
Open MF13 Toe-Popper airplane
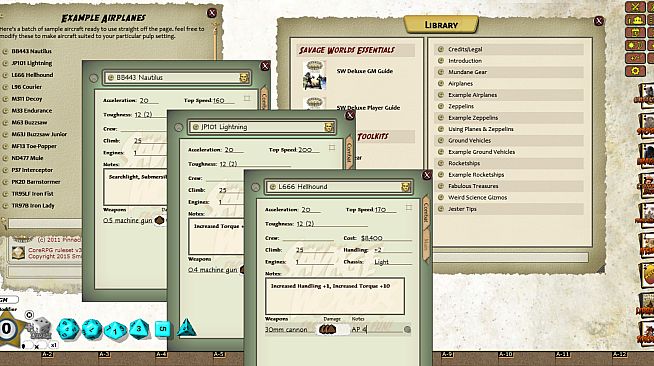[34, 146]
